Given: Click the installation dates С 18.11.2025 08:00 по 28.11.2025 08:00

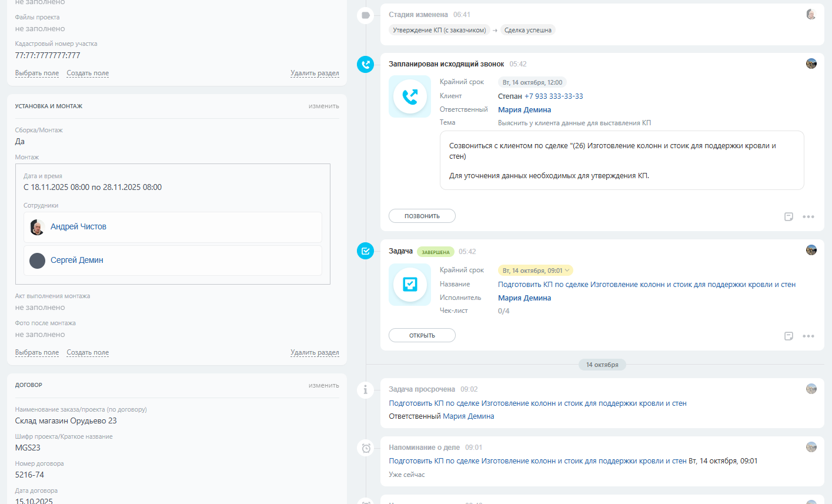Looking at the screenshot, I should tap(92, 188).
